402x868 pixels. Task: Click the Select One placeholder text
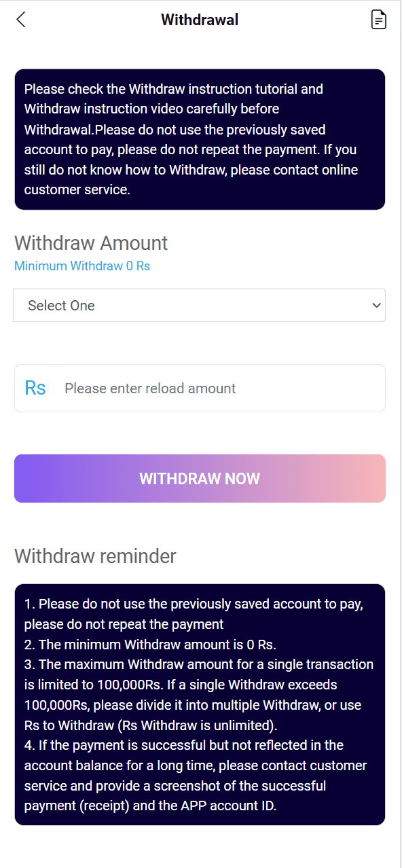61,306
